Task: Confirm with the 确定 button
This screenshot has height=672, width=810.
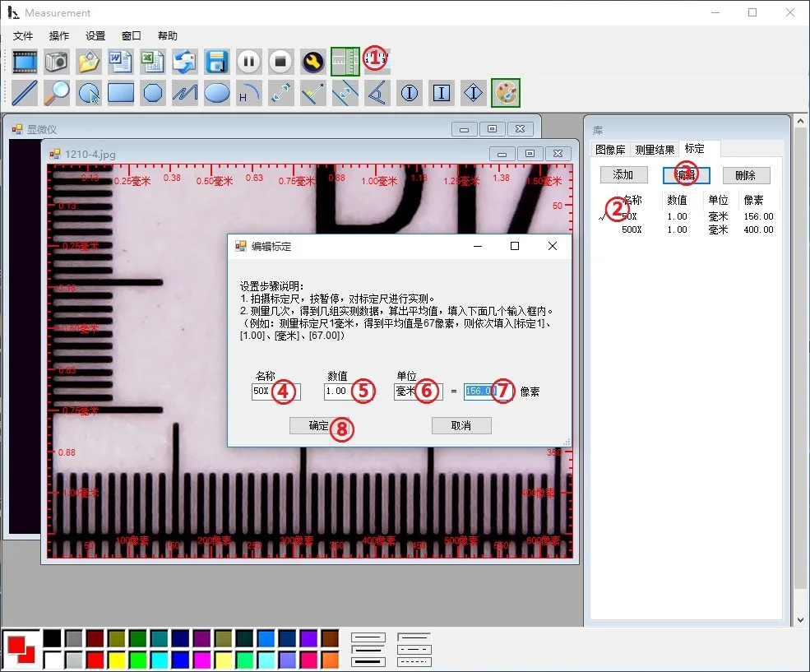Action: click(319, 425)
